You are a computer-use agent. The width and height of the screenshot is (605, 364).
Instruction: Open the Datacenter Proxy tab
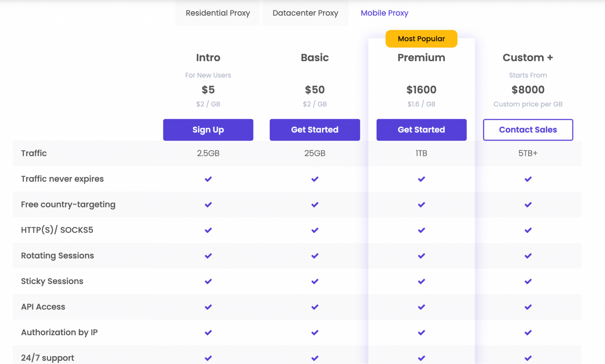pyautogui.click(x=305, y=13)
